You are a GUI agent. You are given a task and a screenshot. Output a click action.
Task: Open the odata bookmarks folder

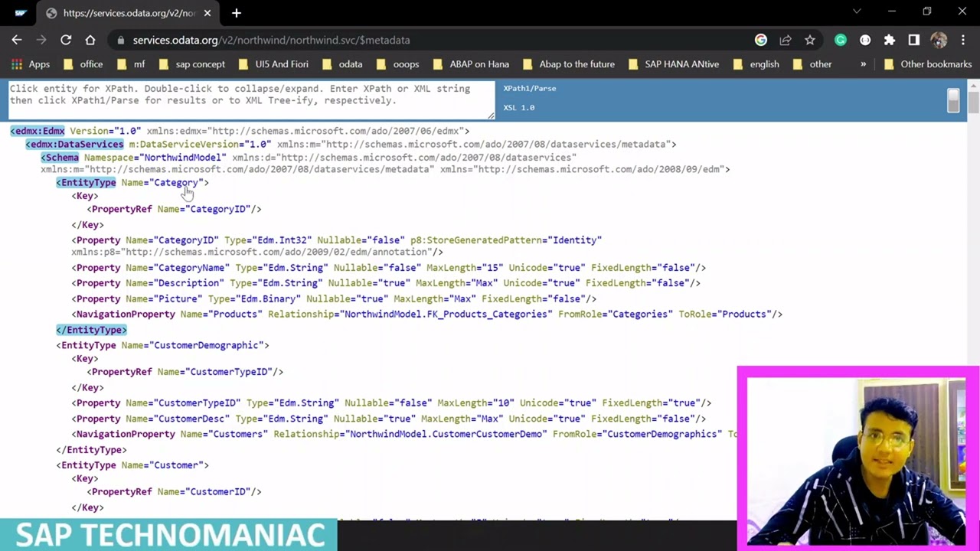(x=342, y=64)
